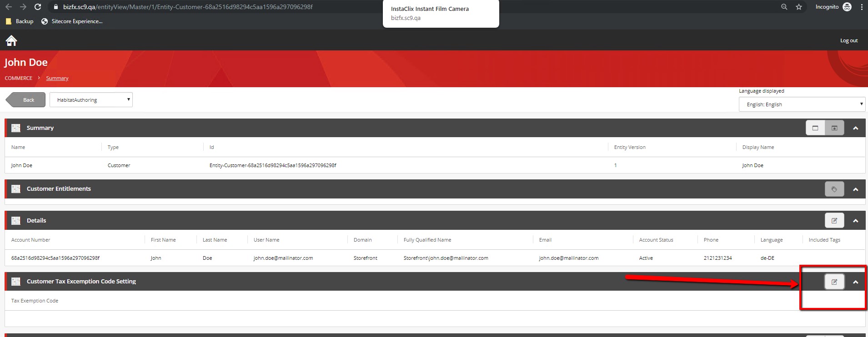Click the site lock icon
This screenshot has height=337, width=868.
tap(55, 7)
